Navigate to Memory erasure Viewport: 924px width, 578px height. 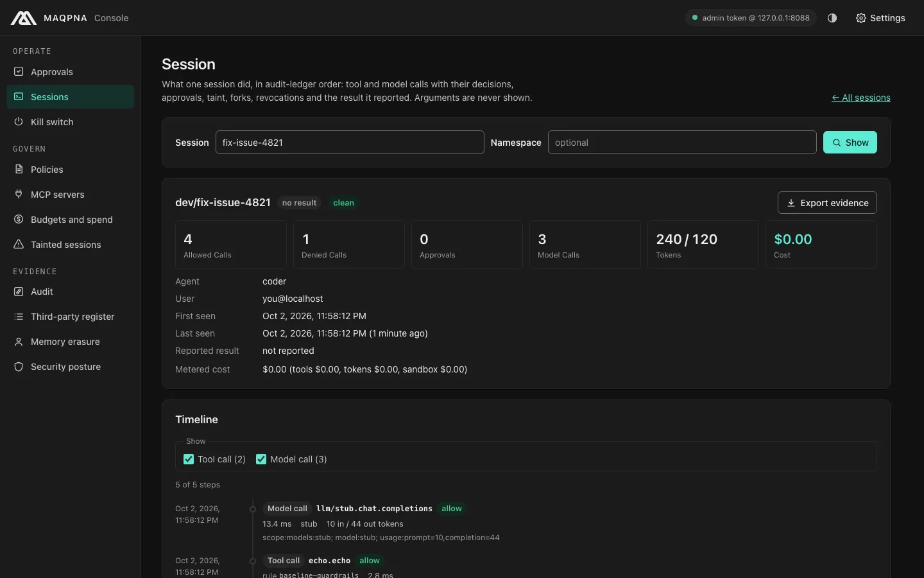(x=70, y=342)
